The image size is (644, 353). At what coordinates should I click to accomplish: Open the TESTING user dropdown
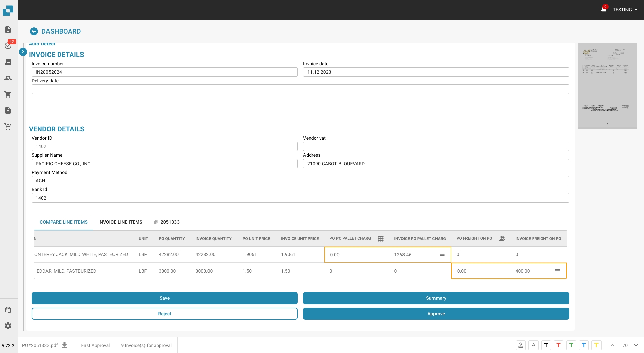(x=625, y=10)
